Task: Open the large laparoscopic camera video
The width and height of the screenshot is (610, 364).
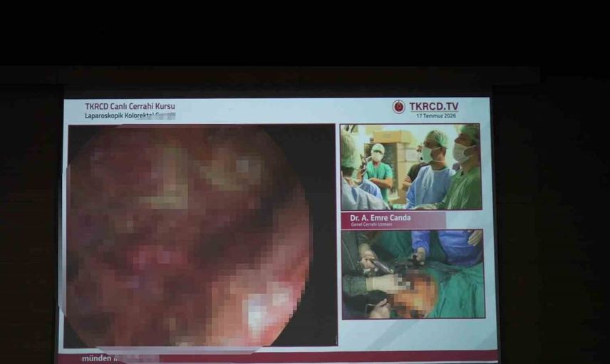Action: click(x=201, y=235)
